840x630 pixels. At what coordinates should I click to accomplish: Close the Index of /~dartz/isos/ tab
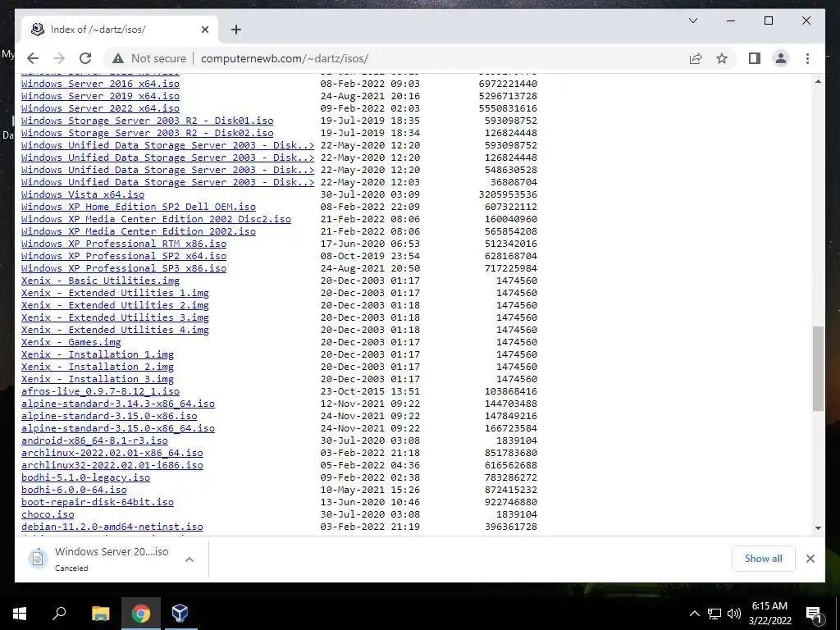click(204, 30)
